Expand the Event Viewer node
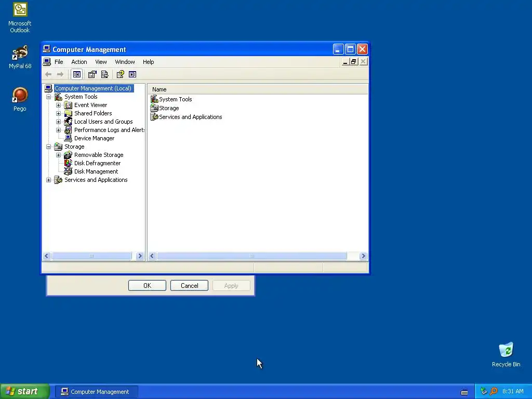 (58, 105)
